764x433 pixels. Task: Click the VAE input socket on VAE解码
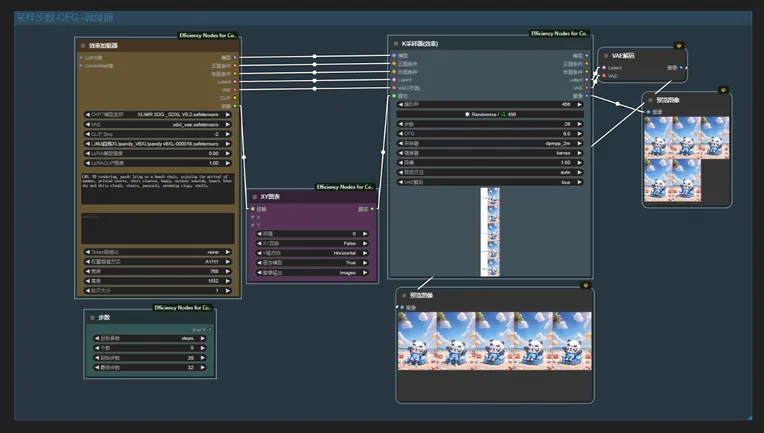(x=604, y=75)
